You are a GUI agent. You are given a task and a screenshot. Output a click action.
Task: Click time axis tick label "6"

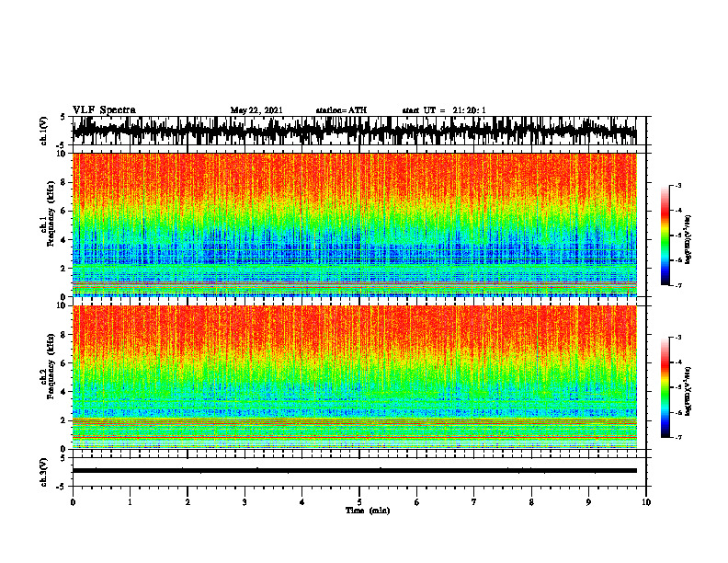click(417, 502)
